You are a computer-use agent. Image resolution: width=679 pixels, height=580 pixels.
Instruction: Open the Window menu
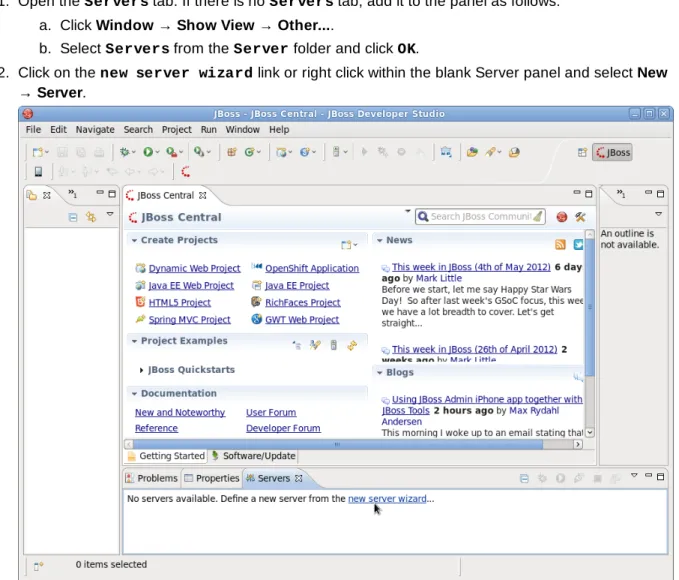click(x=242, y=130)
